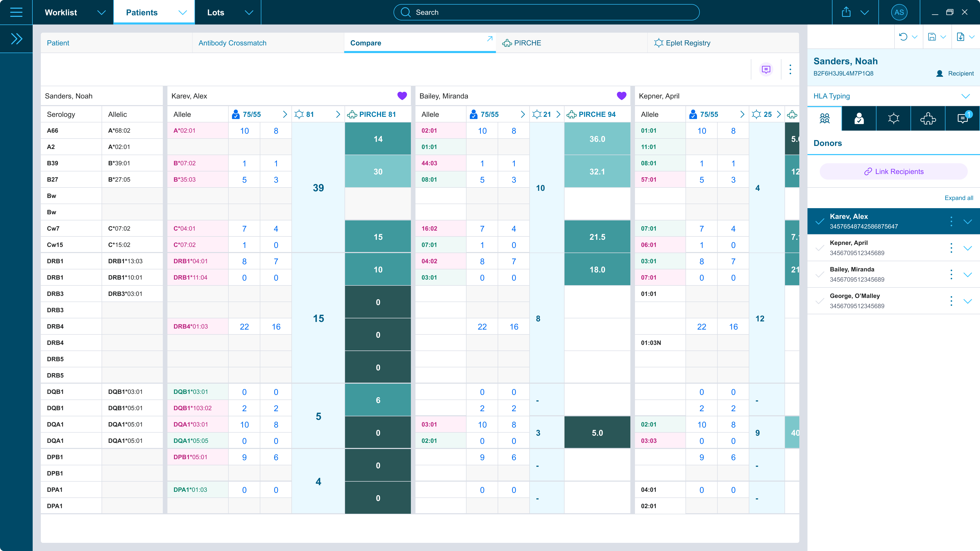Select the eplet icon tab in HLA Typing
Viewport: 980px width, 551px height.
click(893, 119)
